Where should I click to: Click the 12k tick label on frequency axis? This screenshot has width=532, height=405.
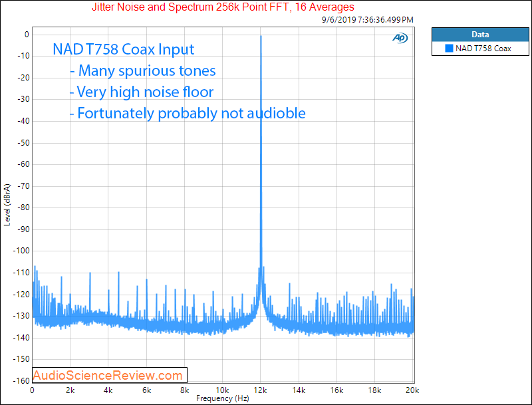click(260, 390)
